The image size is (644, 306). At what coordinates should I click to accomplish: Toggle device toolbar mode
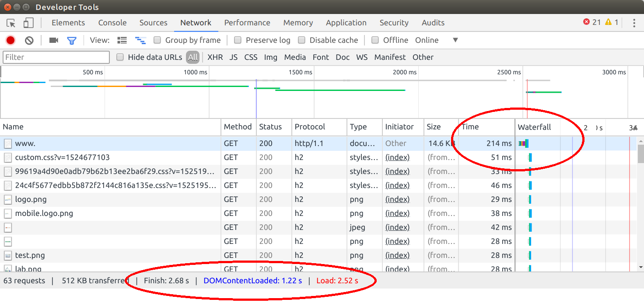pyautogui.click(x=28, y=22)
